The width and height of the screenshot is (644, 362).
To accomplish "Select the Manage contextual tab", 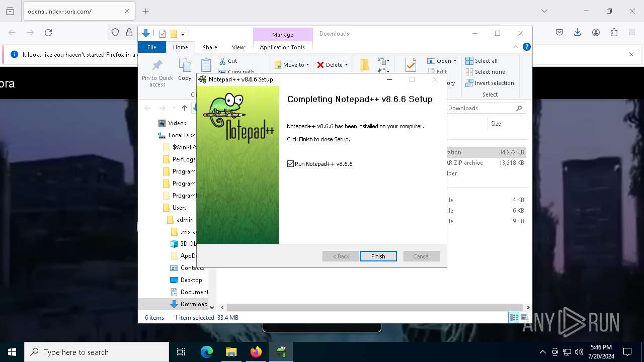I will (x=282, y=35).
